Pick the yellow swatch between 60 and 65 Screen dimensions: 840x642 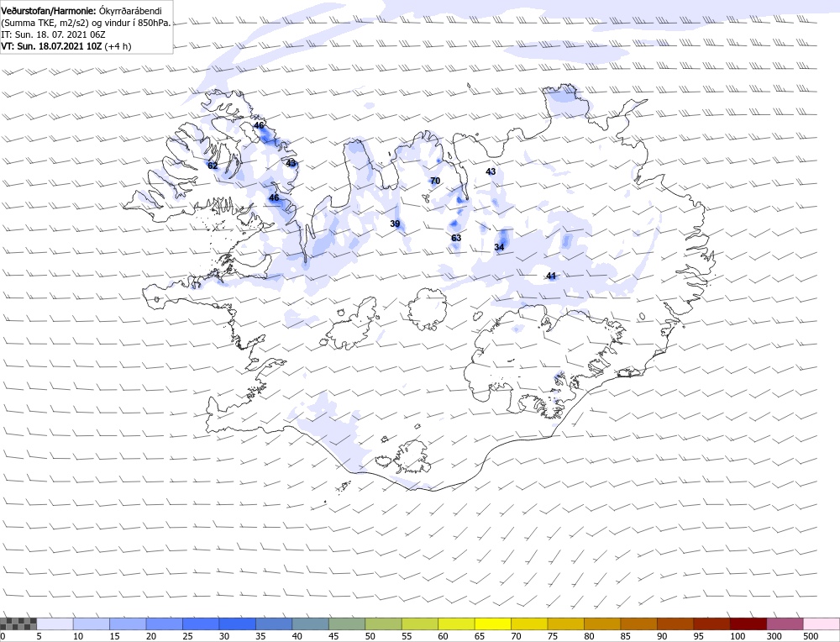pos(456,624)
